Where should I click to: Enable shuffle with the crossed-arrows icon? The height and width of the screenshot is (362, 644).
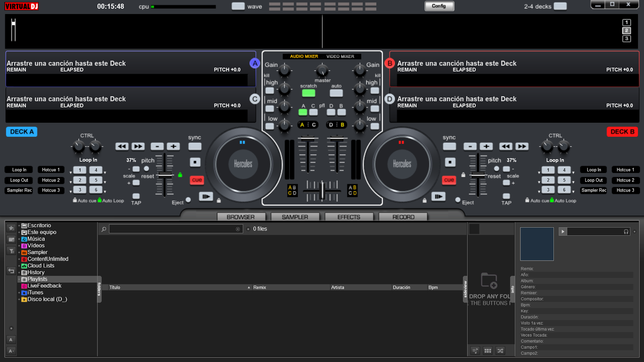tap(500, 350)
